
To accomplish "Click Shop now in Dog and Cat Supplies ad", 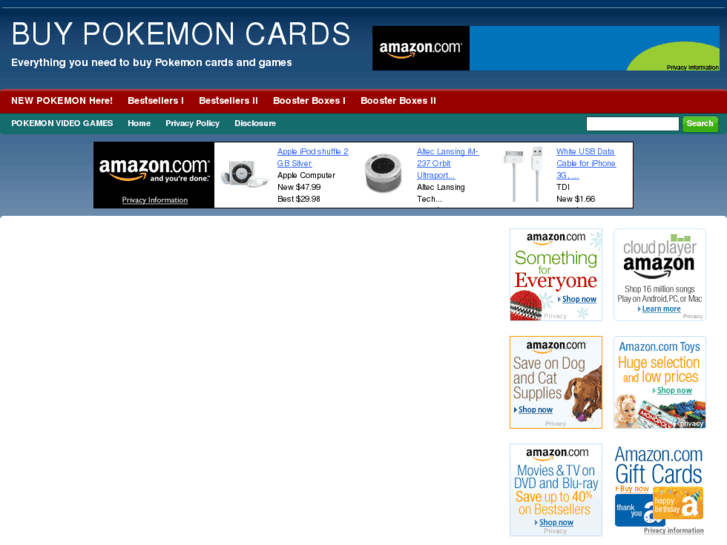I will [535, 410].
